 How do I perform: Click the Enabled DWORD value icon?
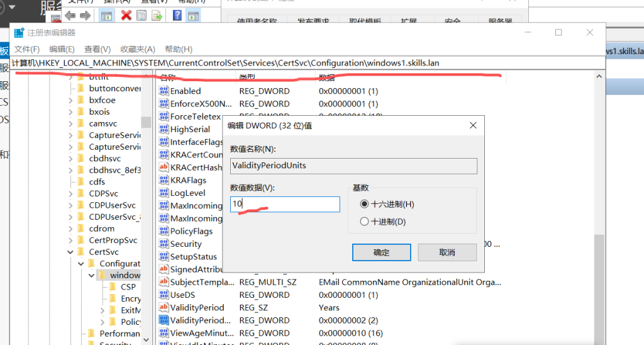click(x=164, y=91)
